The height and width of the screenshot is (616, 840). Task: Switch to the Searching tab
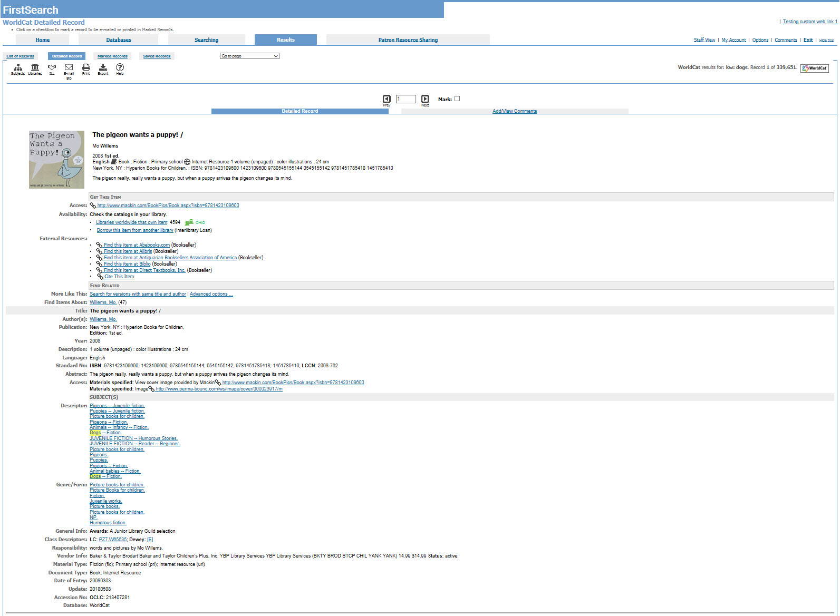pos(206,40)
